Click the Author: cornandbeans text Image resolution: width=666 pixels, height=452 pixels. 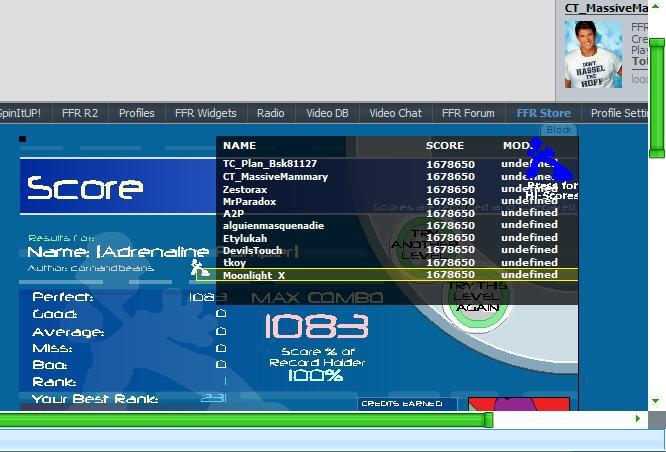point(90,268)
